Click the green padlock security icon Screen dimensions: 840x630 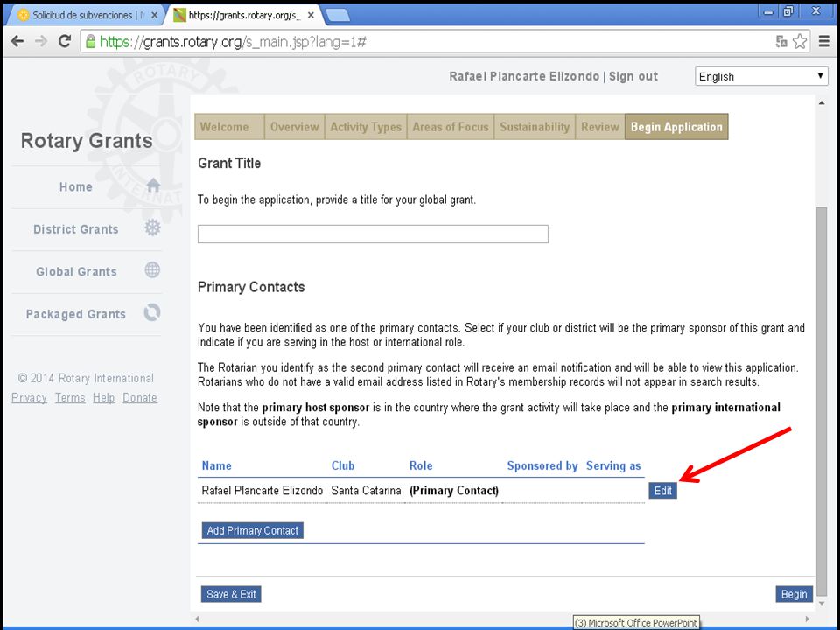(x=90, y=41)
